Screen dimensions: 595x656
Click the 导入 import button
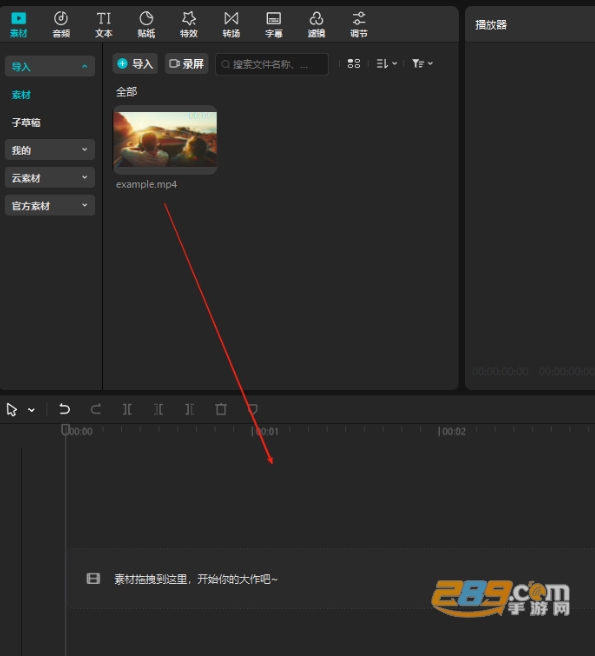[x=135, y=64]
